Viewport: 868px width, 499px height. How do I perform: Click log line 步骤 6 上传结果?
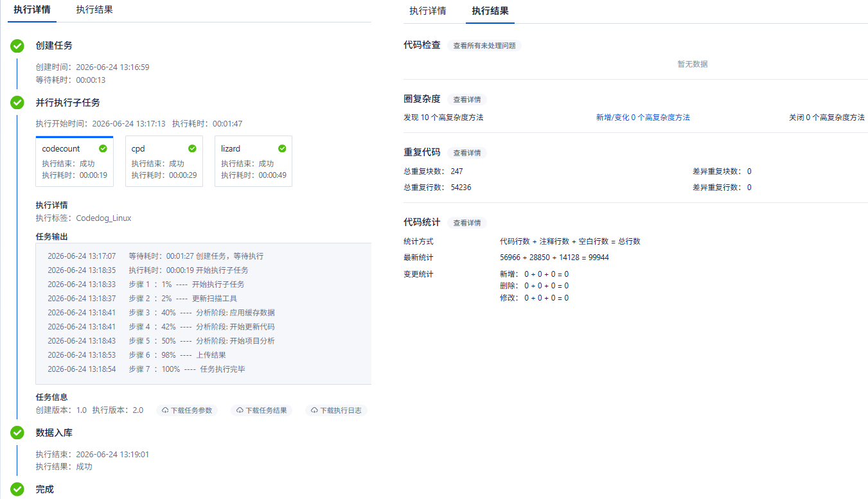[x=137, y=355]
